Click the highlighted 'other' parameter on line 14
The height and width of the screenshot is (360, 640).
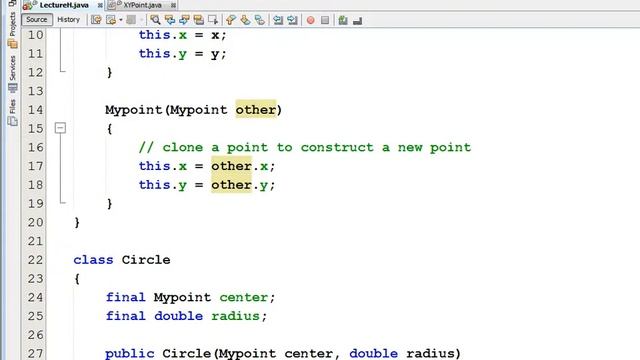pyautogui.click(x=256, y=109)
